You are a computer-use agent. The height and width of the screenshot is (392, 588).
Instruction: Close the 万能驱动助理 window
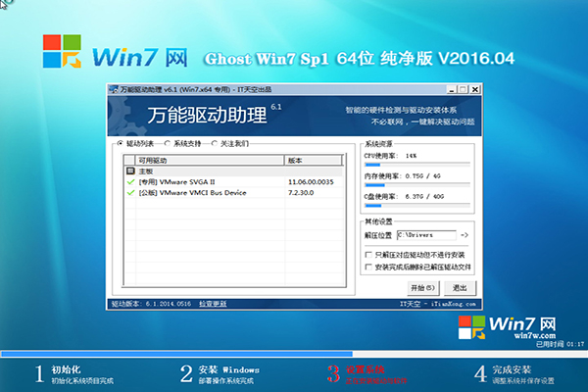pyautogui.click(x=475, y=89)
